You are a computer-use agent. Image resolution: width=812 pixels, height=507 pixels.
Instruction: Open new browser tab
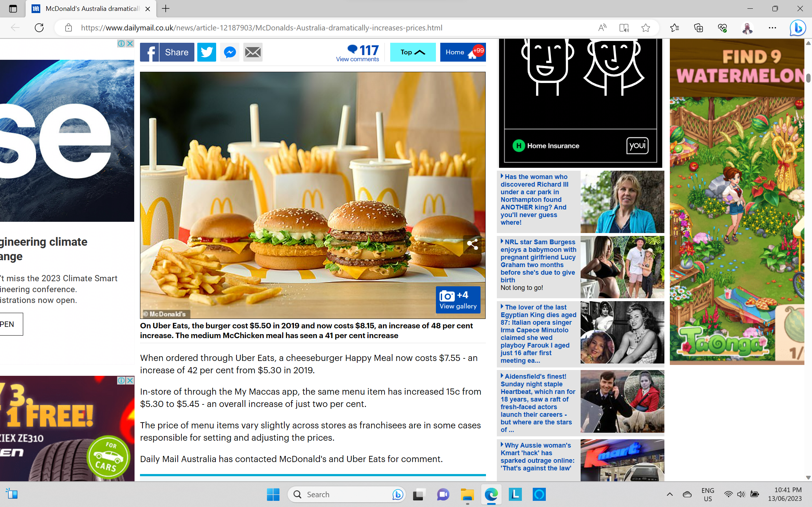click(166, 9)
